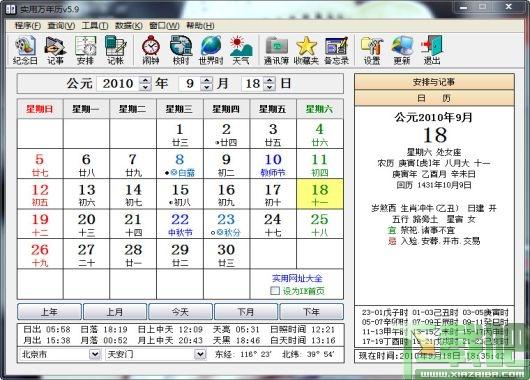Select September 8 白露 day cell

click(x=180, y=164)
